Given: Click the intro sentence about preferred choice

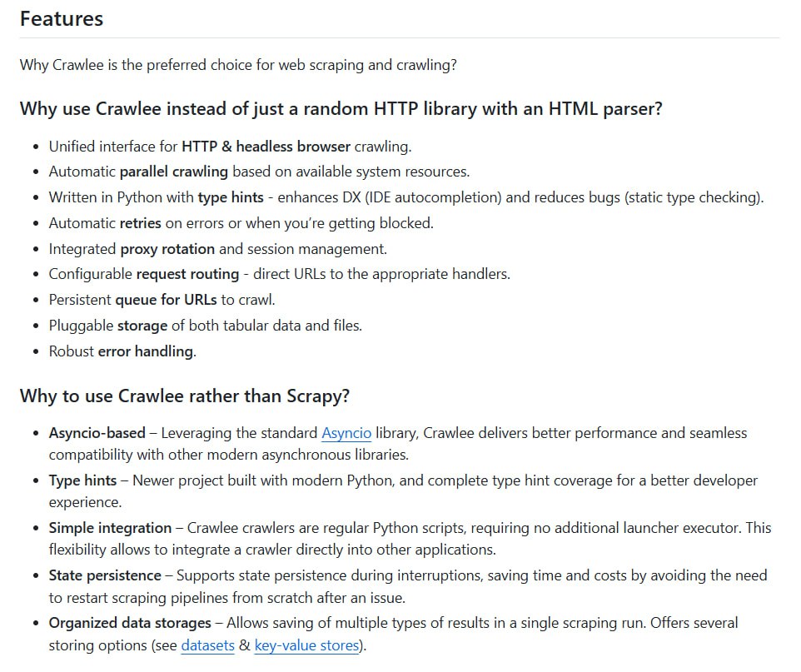Looking at the screenshot, I should tap(238, 65).
